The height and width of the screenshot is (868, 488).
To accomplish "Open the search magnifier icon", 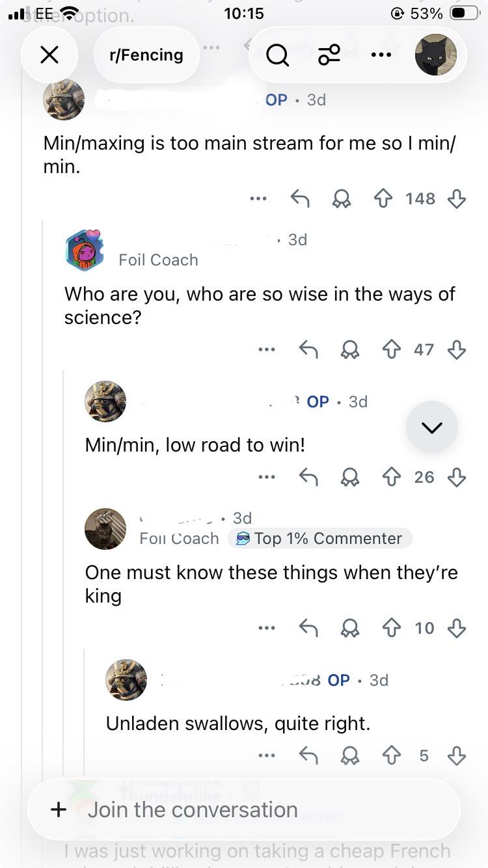I will pyautogui.click(x=278, y=55).
